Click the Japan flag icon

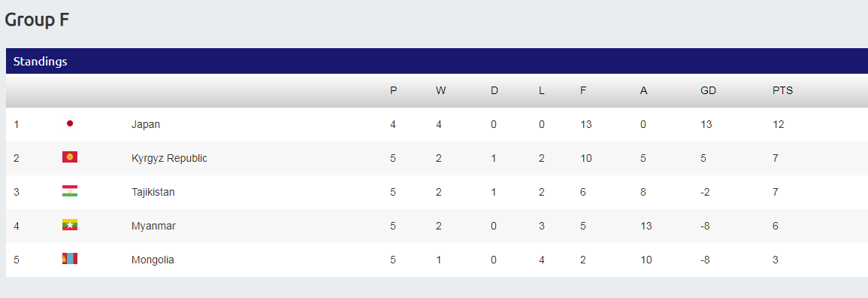(70, 123)
